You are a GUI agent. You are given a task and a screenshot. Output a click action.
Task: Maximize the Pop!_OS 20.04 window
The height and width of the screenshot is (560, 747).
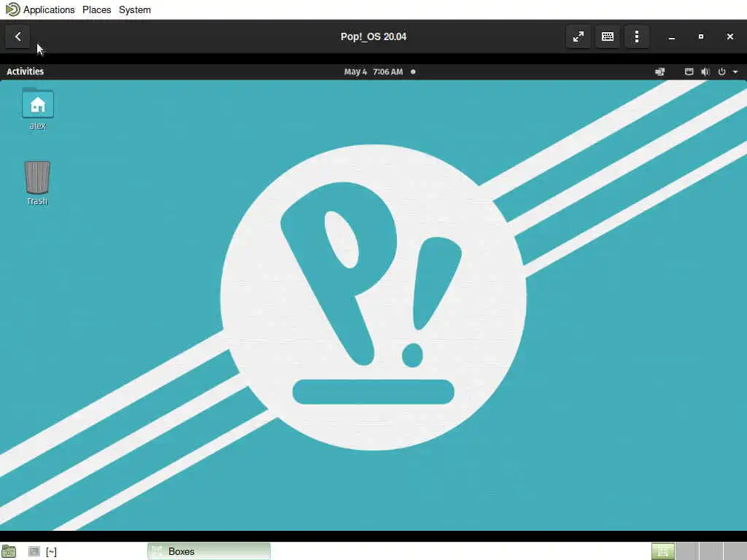(x=701, y=36)
